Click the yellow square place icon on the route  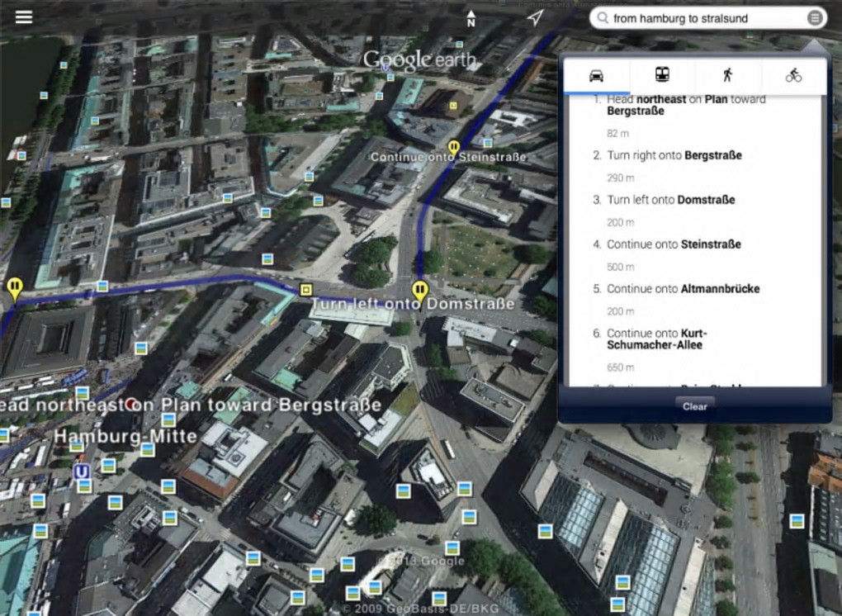[x=305, y=290]
